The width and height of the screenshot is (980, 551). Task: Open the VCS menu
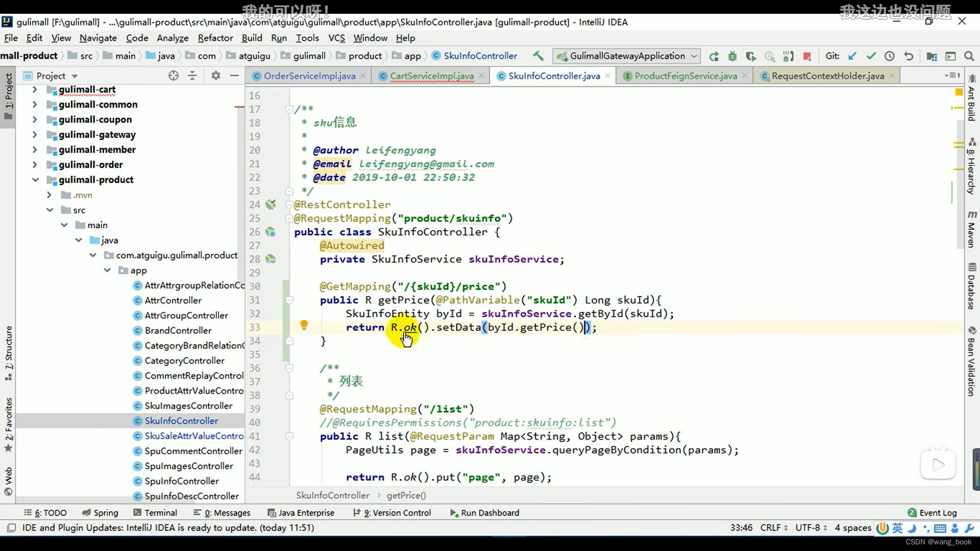(x=336, y=38)
